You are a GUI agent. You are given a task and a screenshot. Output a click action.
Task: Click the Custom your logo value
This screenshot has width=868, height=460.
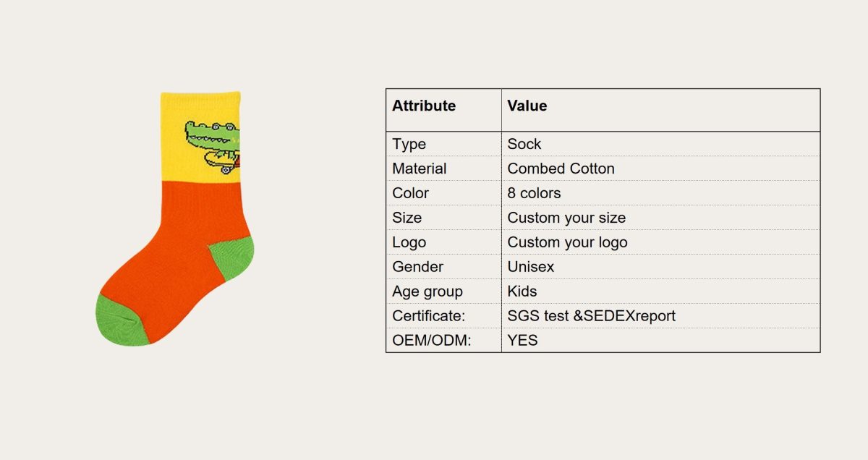[x=567, y=242]
